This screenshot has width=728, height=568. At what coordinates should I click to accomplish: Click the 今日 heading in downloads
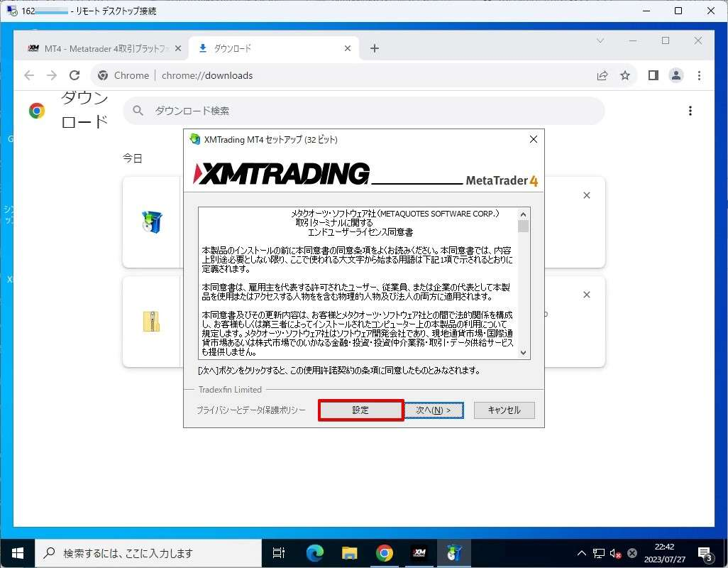[132, 158]
